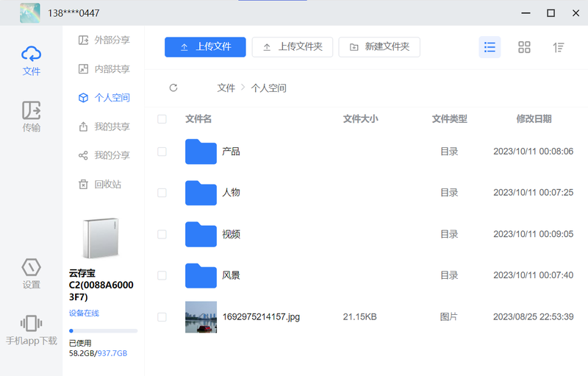588x376 pixels.
Task: Open 我的共享 in the navigation list
Action: pos(104,127)
